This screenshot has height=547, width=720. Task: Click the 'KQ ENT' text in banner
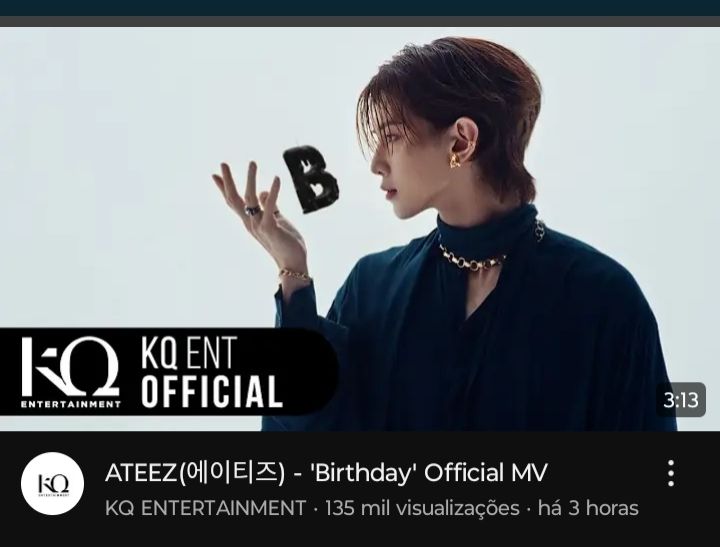[189, 353]
